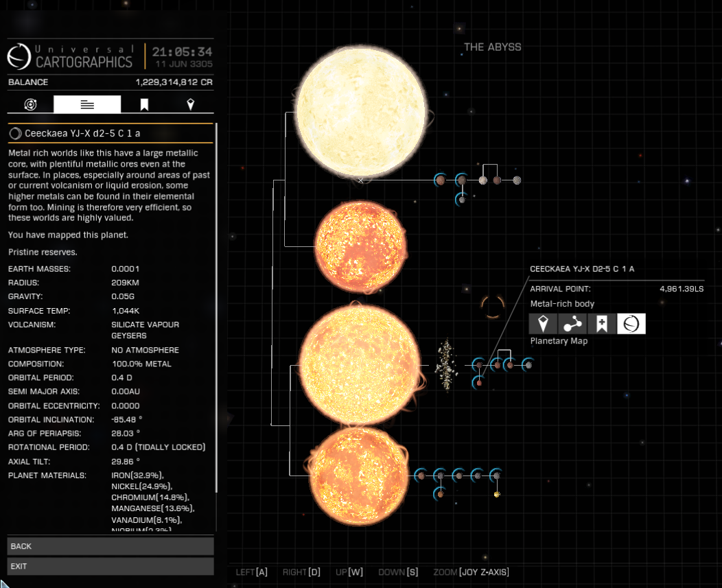Click the planet icon beside Ceeckaea YJ-X d2-5 C 1 a
Screen dimensions: 722x588
pos(15,134)
